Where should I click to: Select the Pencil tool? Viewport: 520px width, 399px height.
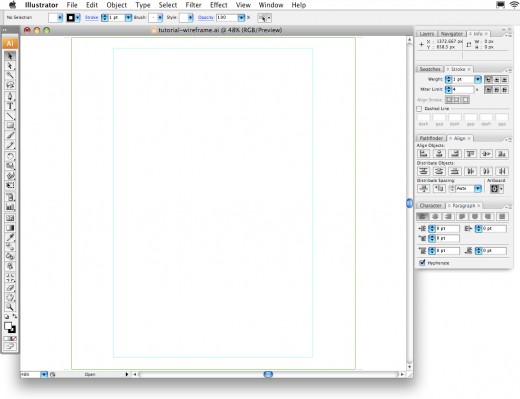[10, 145]
